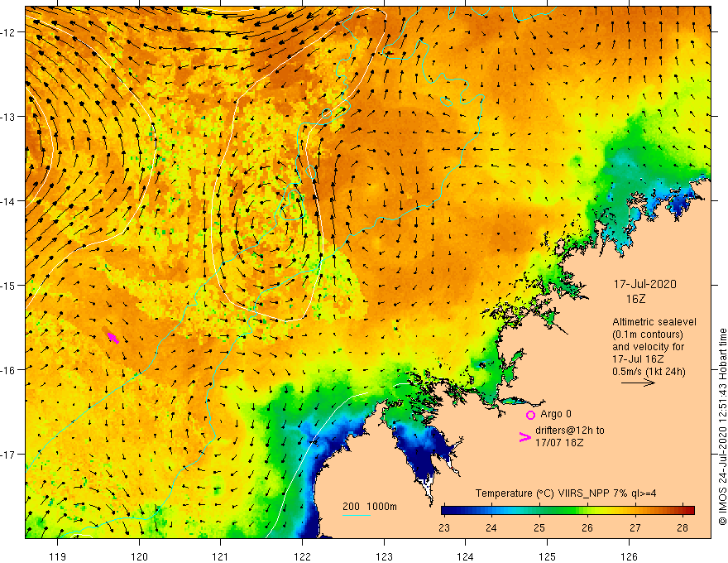Viewport: 728px width, 563px height.
Task: Click the latitude axis label -14
Action: tap(9, 201)
